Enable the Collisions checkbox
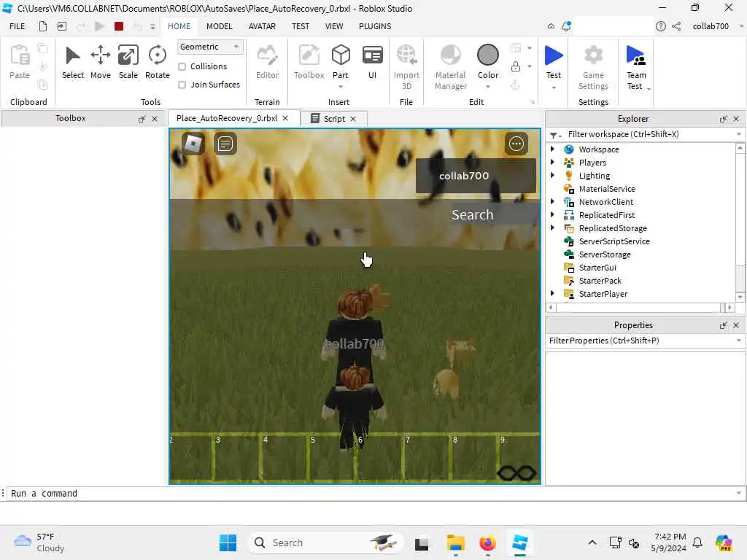 (x=182, y=66)
